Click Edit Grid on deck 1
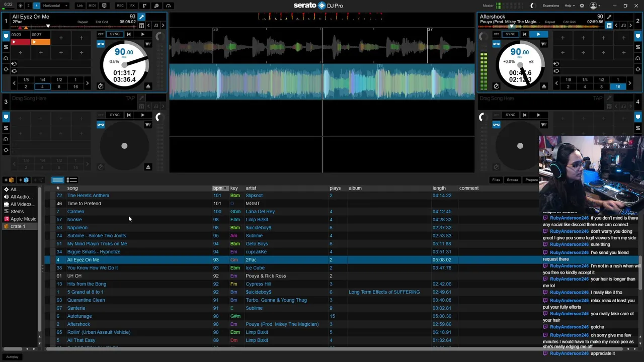The image size is (644, 362). tap(102, 22)
